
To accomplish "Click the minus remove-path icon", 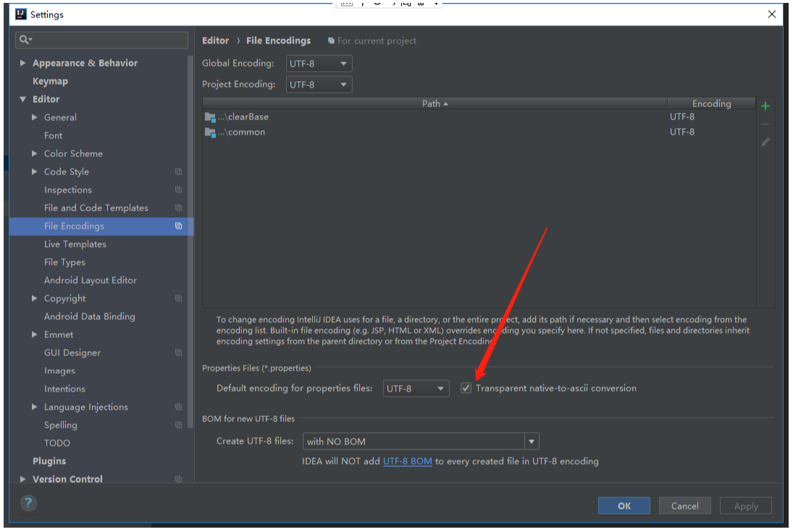I will pos(765,124).
